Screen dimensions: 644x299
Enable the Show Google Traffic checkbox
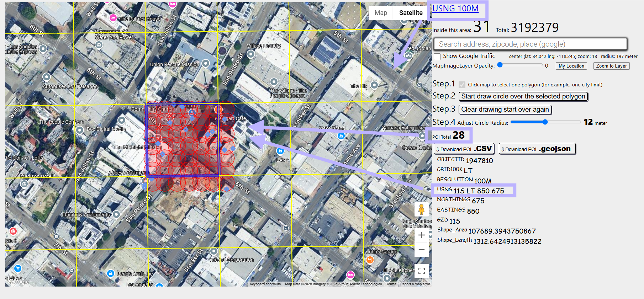pyautogui.click(x=437, y=56)
